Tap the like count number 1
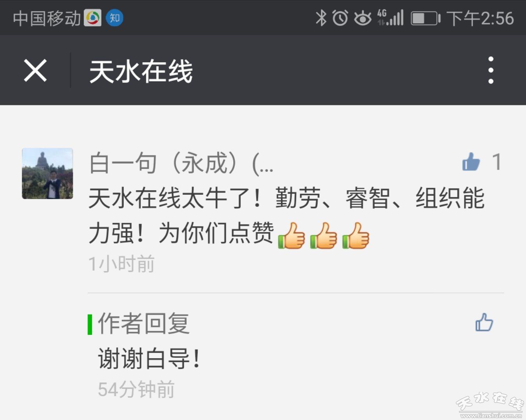The image size is (526, 420). (x=496, y=162)
